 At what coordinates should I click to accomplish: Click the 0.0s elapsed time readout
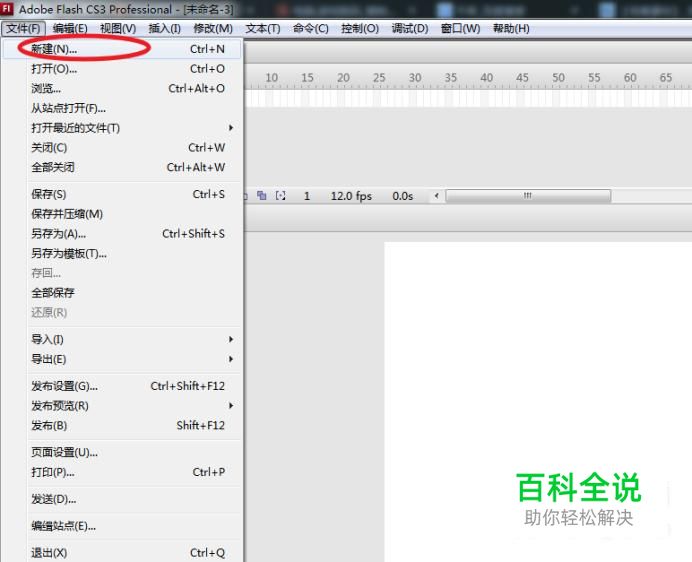tap(402, 196)
